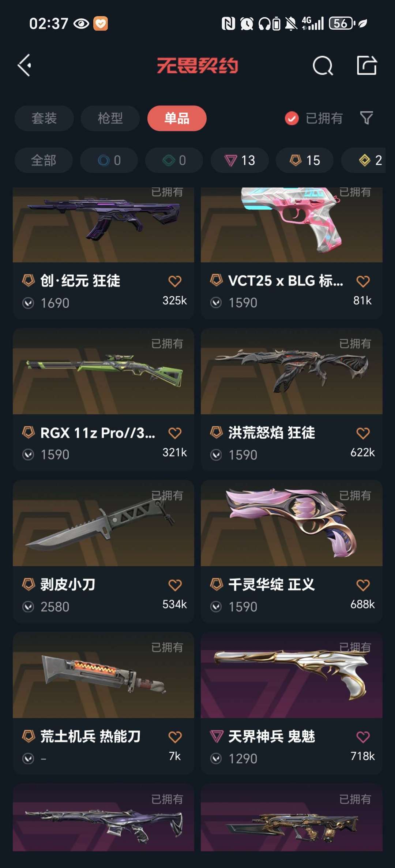Select the 单品 tab
This screenshot has width=395, height=868.
[x=177, y=118]
